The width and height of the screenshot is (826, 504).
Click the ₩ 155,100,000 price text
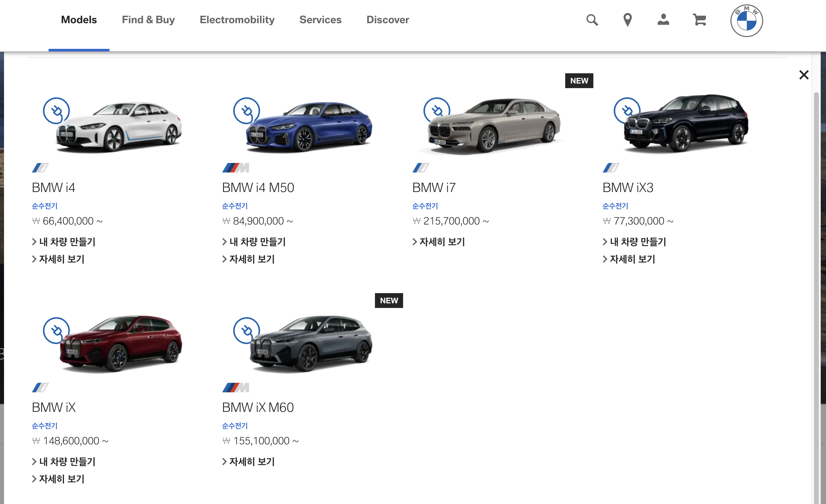(260, 441)
